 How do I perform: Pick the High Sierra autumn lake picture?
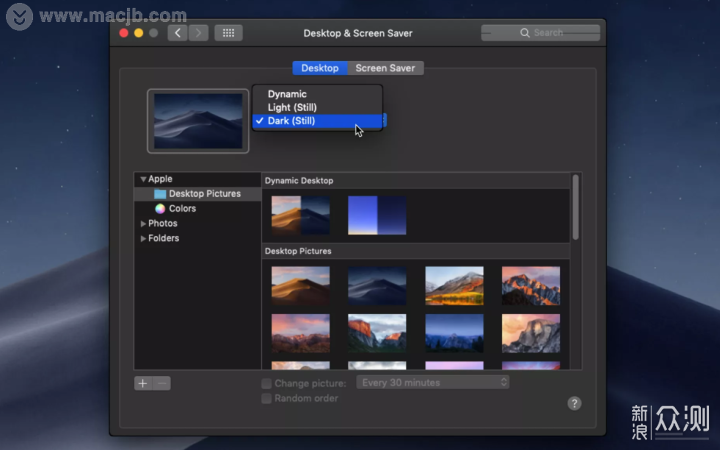pyautogui.click(x=454, y=286)
